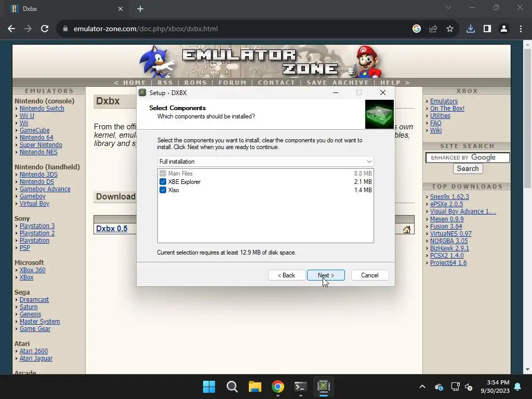
Task: Open the Gameboy Advance link
Action: coord(45,189)
